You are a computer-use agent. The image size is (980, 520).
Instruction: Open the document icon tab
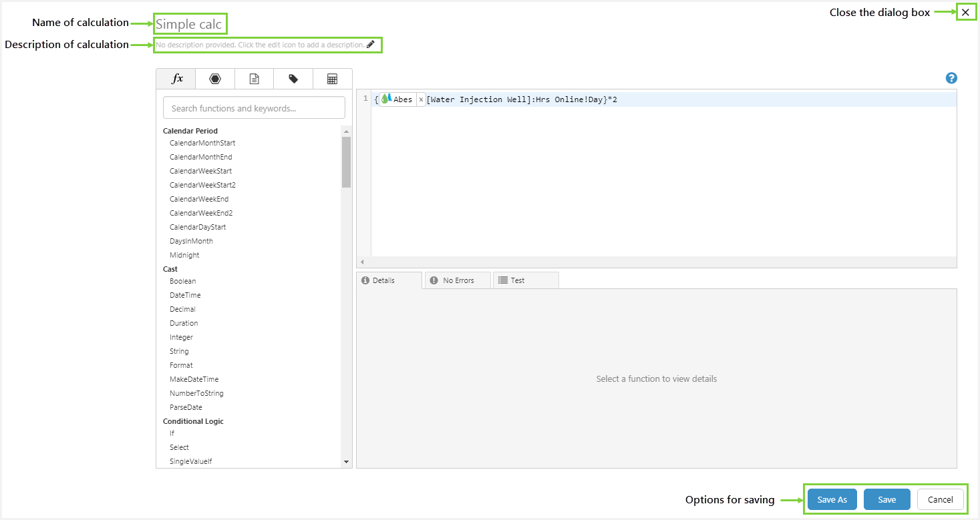pos(254,79)
